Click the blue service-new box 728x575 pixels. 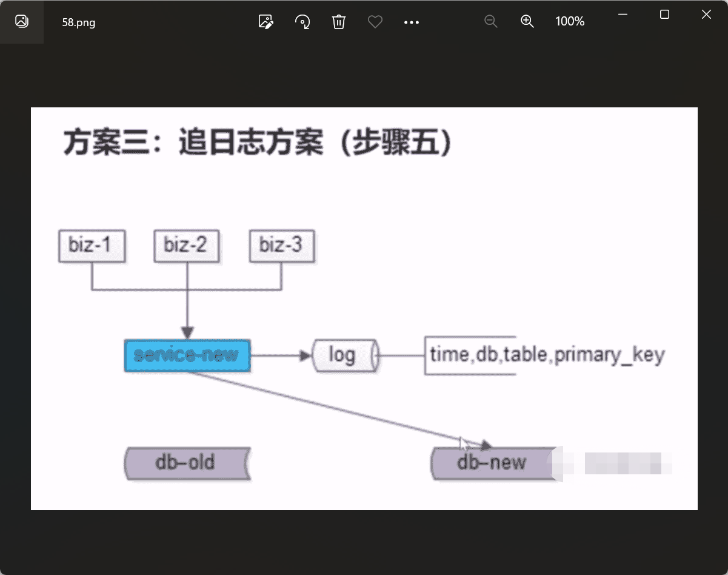(x=187, y=355)
